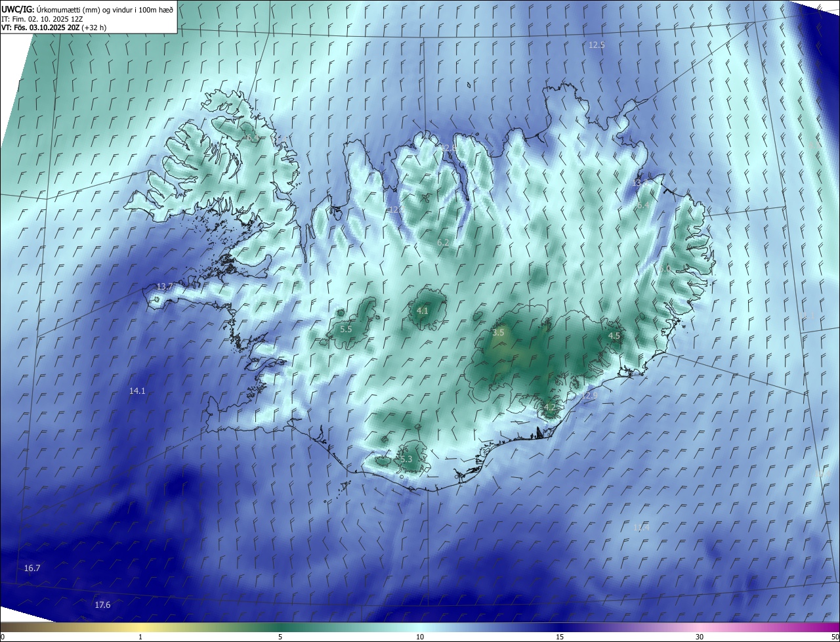Viewport: 840px width, 642px height.
Task: Click the "0" tick on the color scale
Action: coord(3,637)
